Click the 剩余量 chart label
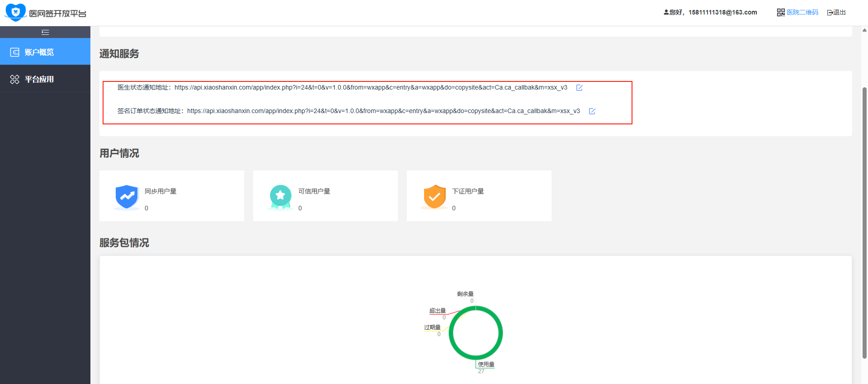 point(465,294)
